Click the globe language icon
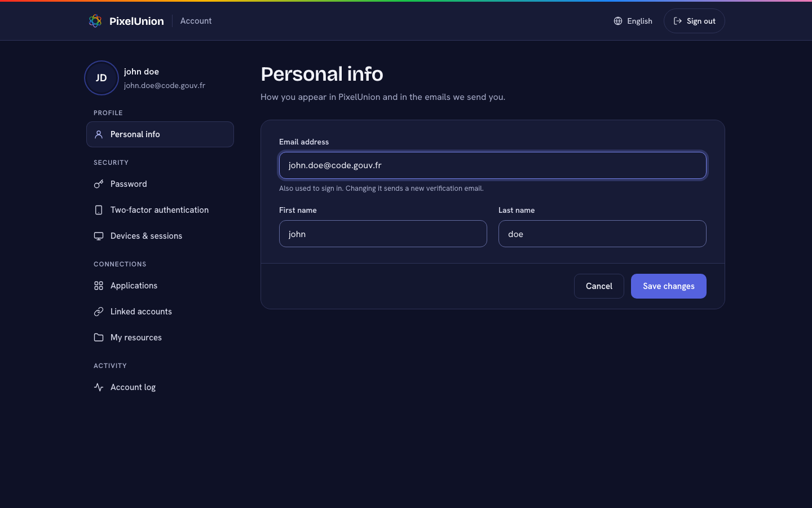Image resolution: width=812 pixels, height=508 pixels. click(618, 21)
